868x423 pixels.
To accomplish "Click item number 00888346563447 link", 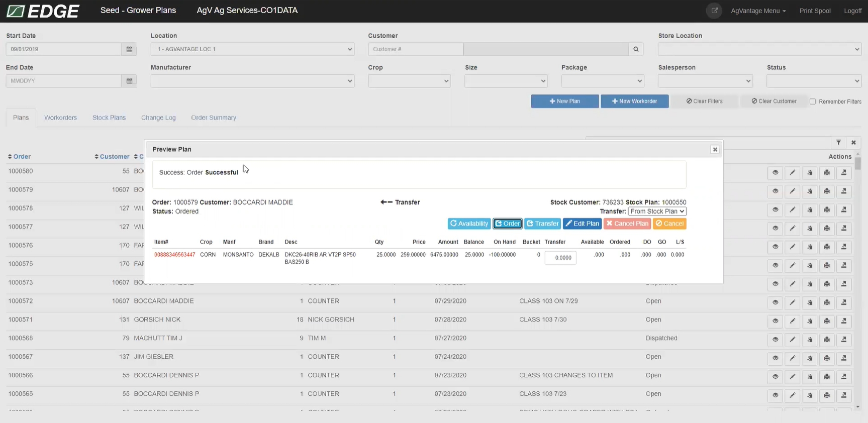I will click(x=174, y=255).
